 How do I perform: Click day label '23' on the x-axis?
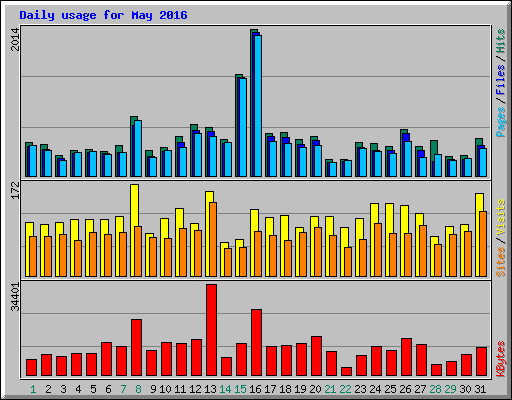point(360,389)
